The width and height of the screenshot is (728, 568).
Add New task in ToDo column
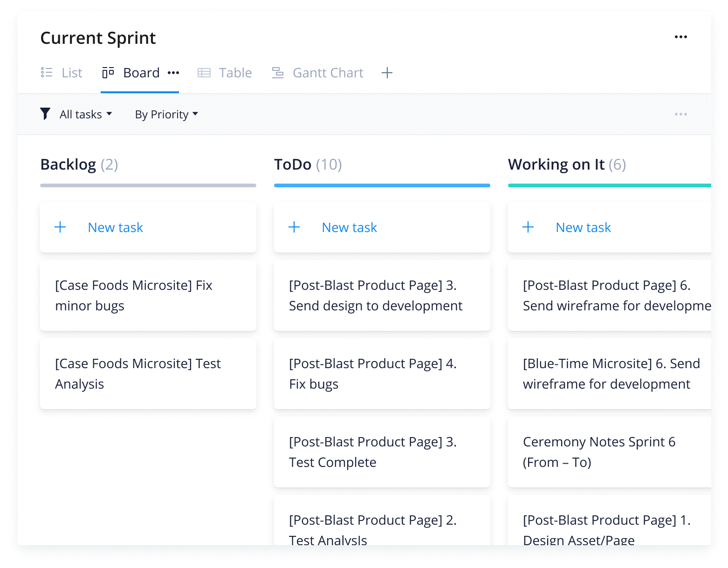pos(350,227)
